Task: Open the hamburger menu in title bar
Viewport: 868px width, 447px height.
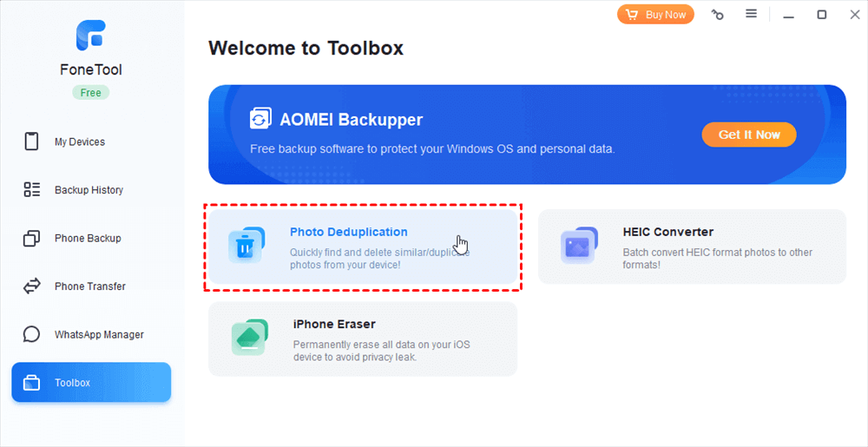Action: click(752, 14)
